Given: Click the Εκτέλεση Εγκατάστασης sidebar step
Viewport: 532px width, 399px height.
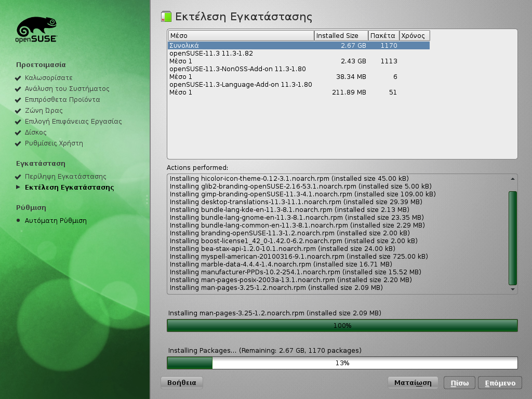Looking at the screenshot, I should [x=70, y=187].
